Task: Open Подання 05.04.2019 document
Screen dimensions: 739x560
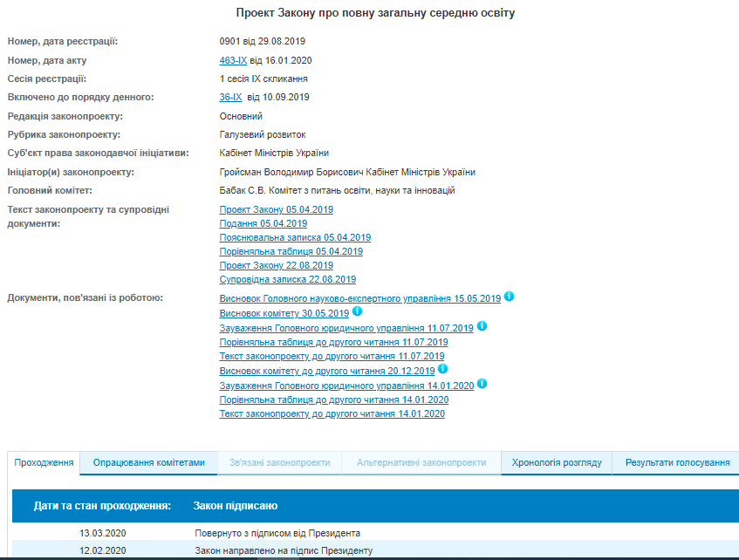Action: [x=263, y=223]
